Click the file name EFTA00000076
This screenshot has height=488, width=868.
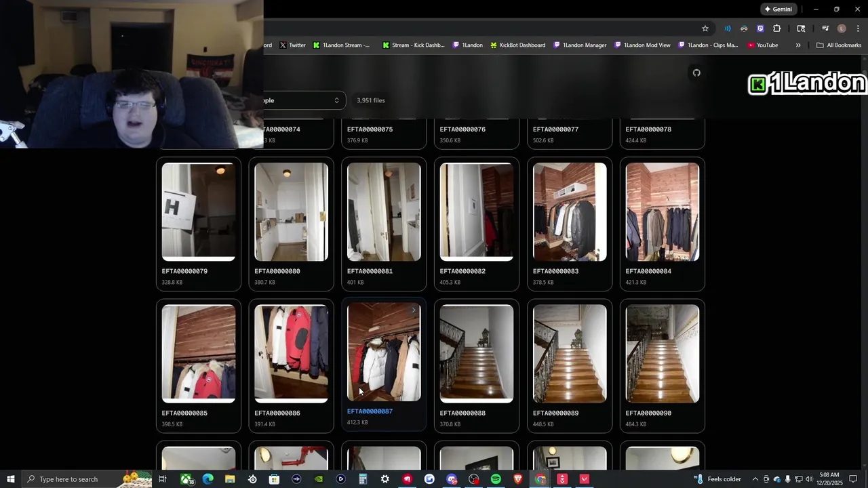(x=462, y=129)
